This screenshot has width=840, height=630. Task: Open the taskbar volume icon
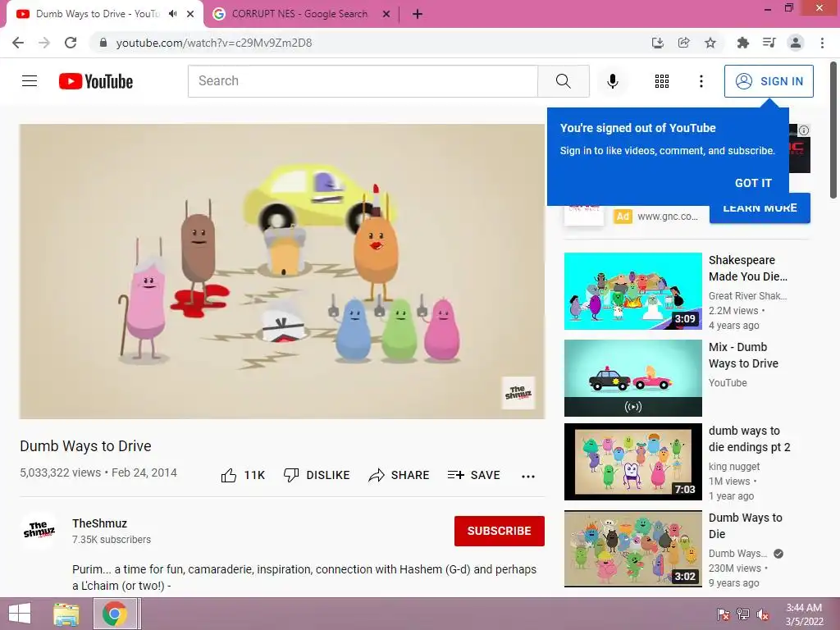pyautogui.click(x=763, y=614)
